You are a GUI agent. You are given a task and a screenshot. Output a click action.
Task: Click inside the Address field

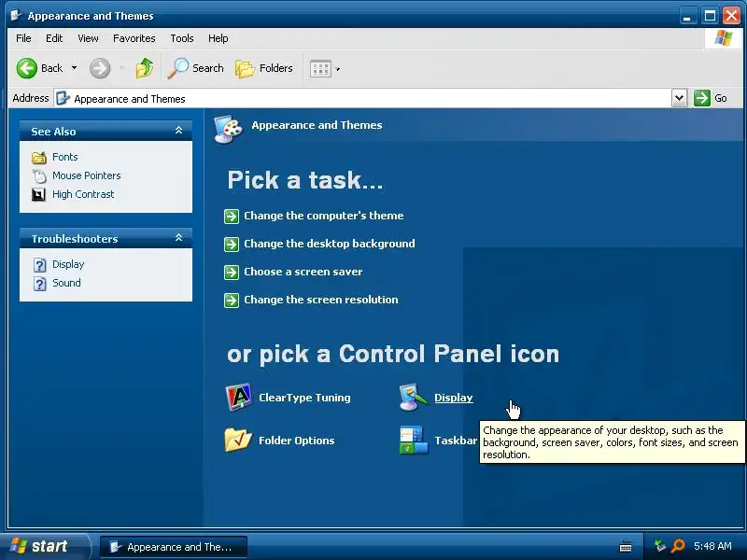pos(362,99)
